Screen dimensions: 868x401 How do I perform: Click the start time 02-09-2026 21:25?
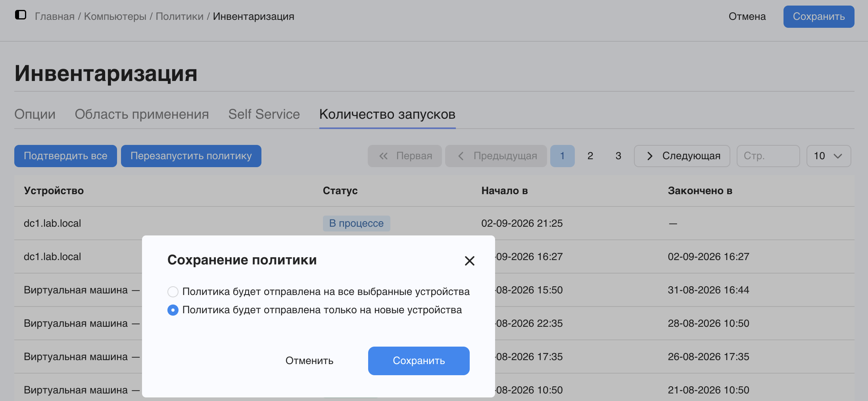522,224
